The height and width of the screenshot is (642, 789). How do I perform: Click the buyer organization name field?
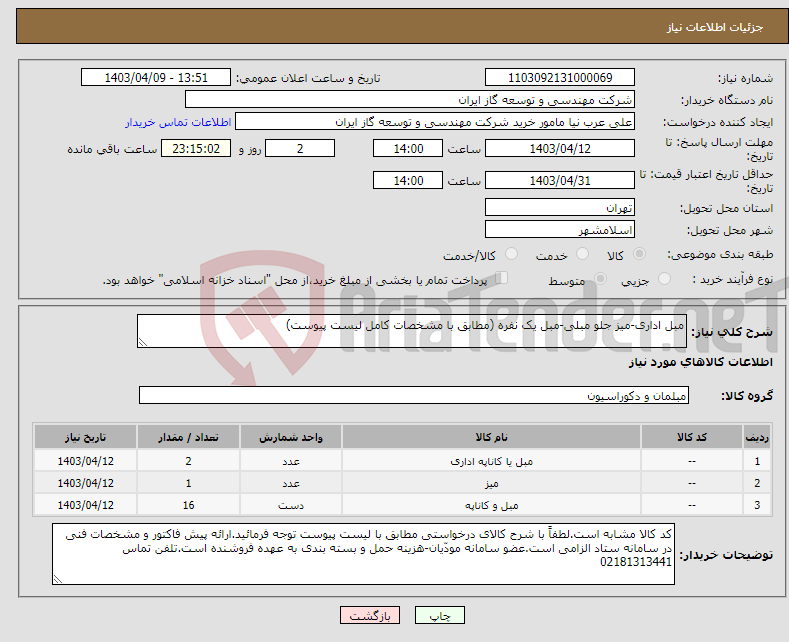click(x=410, y=100)
